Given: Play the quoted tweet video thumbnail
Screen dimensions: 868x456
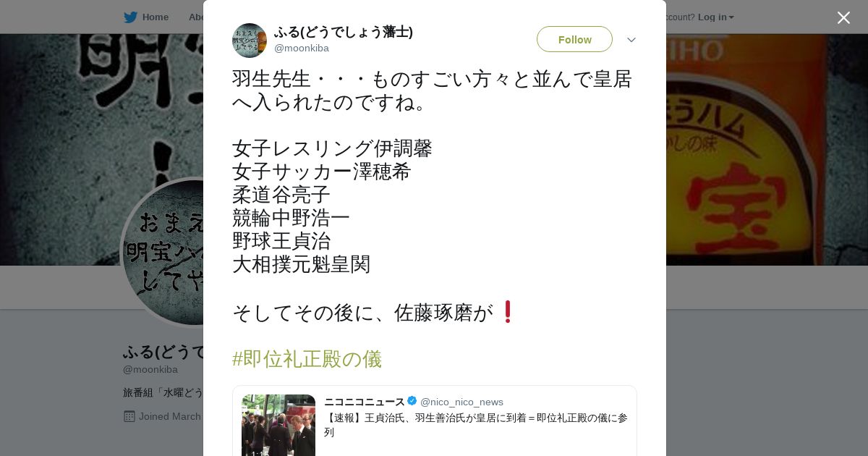Looking at the screenshot, I should [278, 426].
